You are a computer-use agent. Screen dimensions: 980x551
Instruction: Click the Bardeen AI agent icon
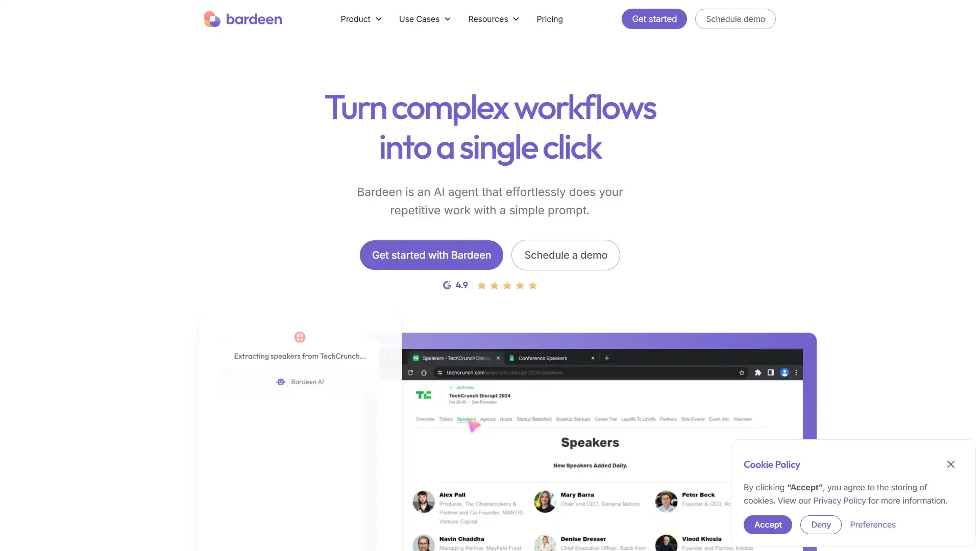(281, 382)
